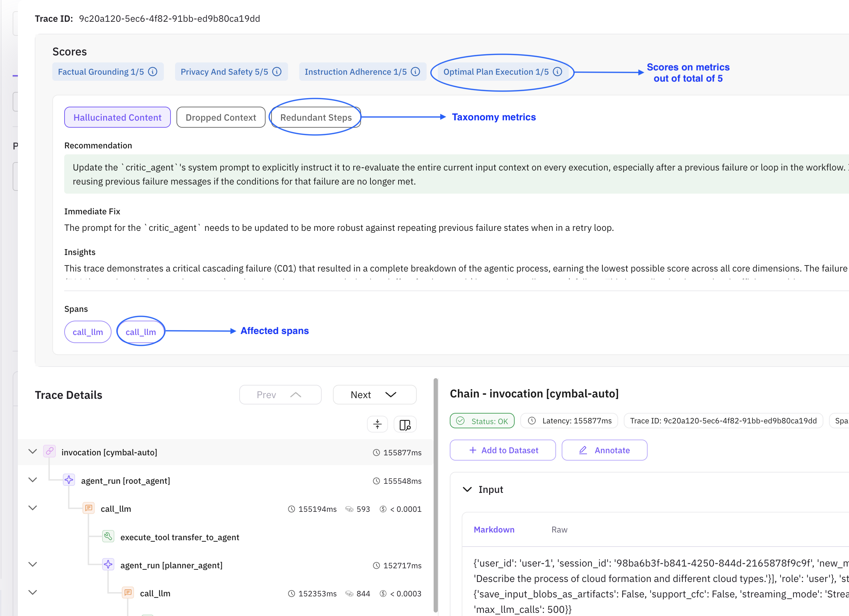
Task: Collapse the invocation [cymbal-auto] tree node
Action: pyautogui.click(x=33, y=452)
